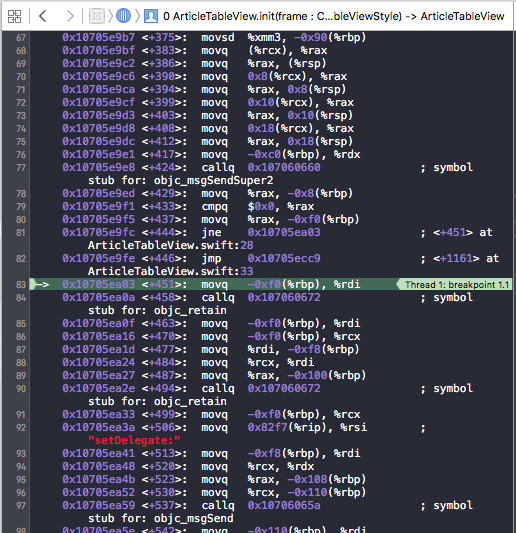The height and width of the screenshot is (533, 516).
Task: Open the ArticleTableView.init frame breadcrumb
Action: pos(333,16)
